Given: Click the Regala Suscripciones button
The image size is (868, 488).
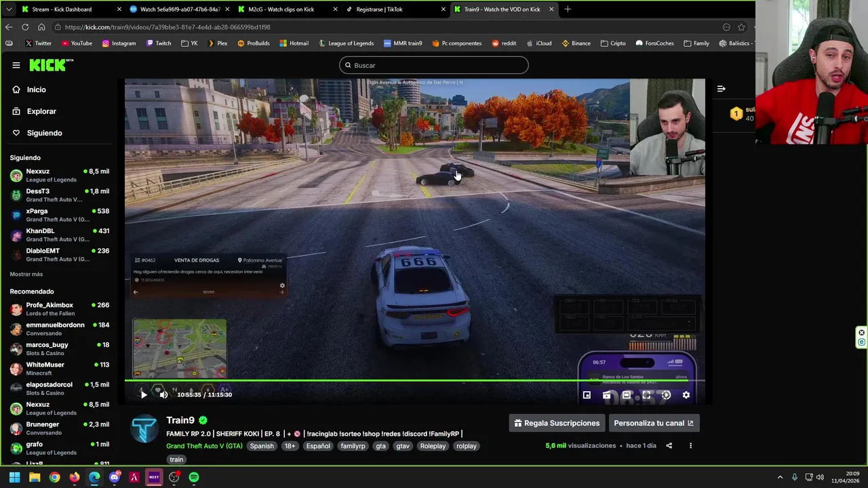Looking at the screenshot, I should [557, 423].
